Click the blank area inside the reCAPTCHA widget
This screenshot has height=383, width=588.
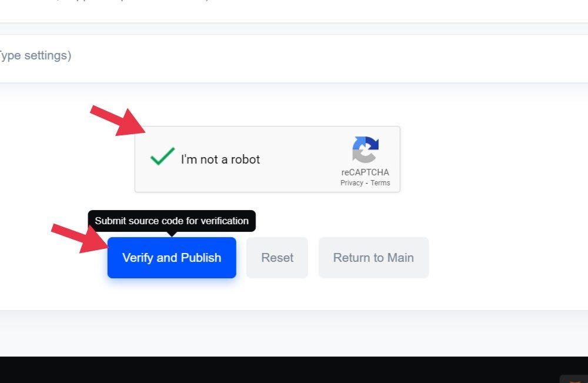coord(300,159)
